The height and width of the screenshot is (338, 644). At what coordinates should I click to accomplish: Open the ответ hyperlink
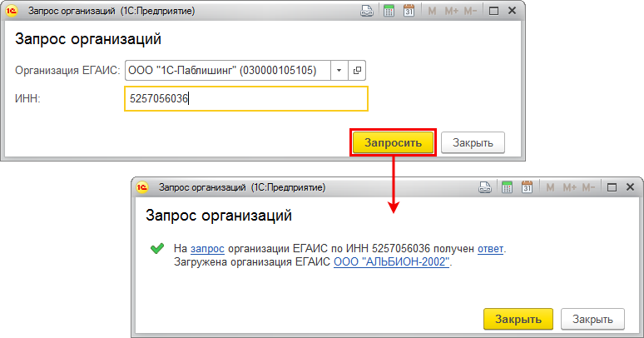tap(490, 249)
